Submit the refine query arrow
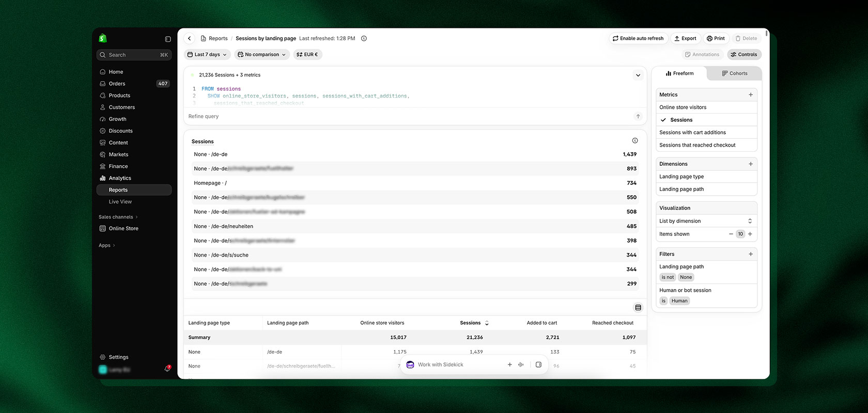This screenshot has height=413, width=868. pos(638,116)
